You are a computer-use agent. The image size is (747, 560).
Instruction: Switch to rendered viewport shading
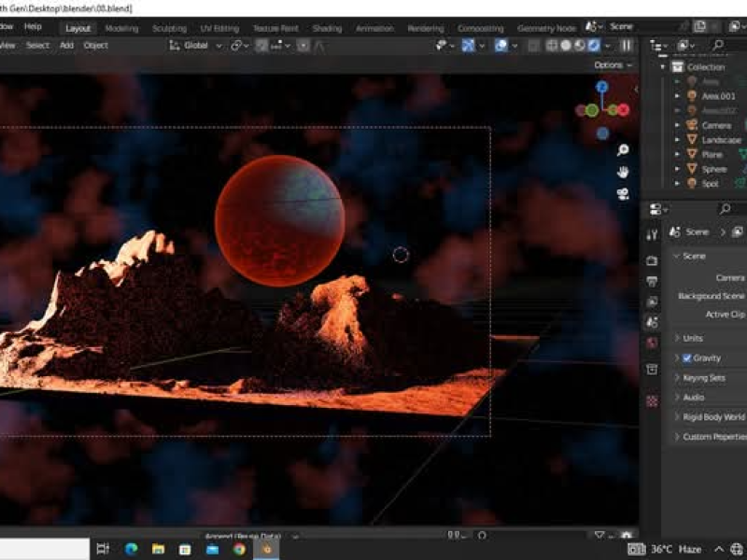pyautogui.click(x=593, y=45)
